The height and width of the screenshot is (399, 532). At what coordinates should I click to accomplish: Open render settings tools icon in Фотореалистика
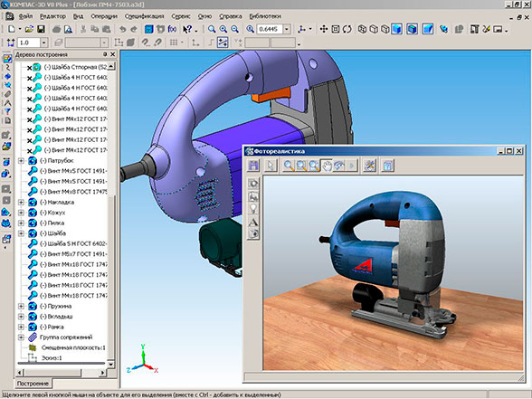[369, 166]
